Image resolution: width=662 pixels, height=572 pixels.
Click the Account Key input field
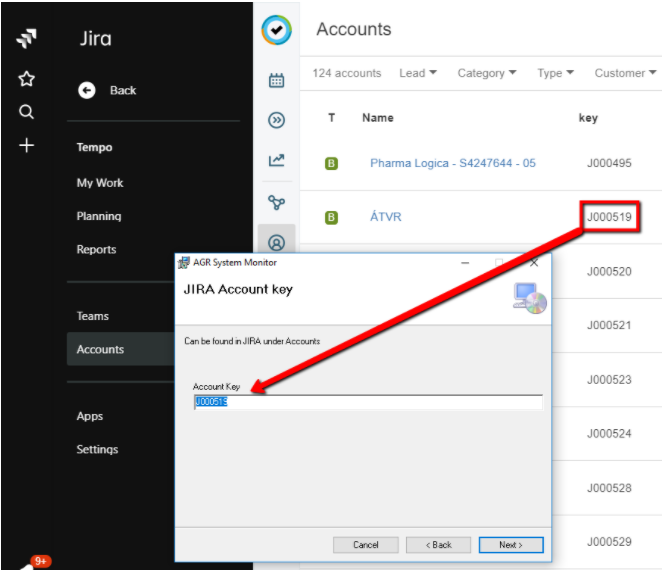368,402
